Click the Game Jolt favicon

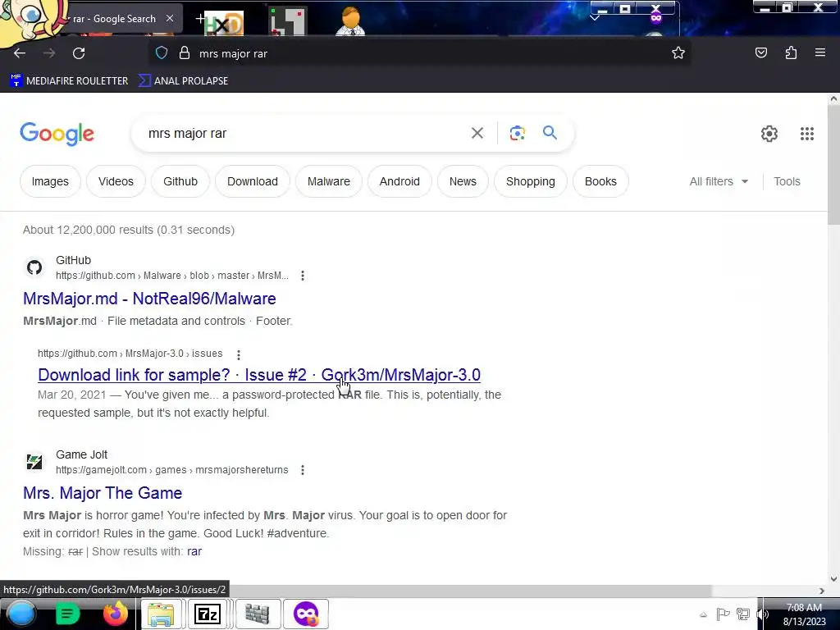point(34,462)
